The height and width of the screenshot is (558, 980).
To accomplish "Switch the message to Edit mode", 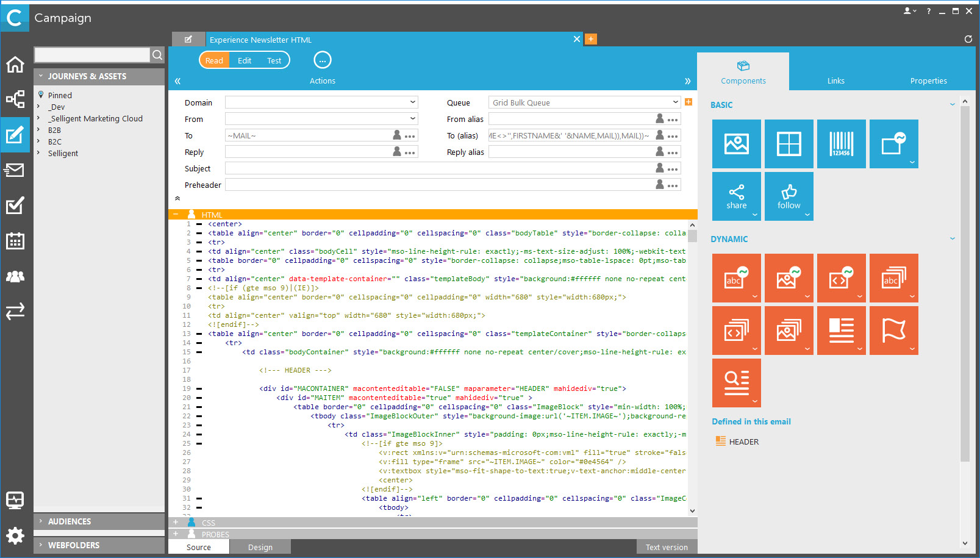I will (244, 60).
